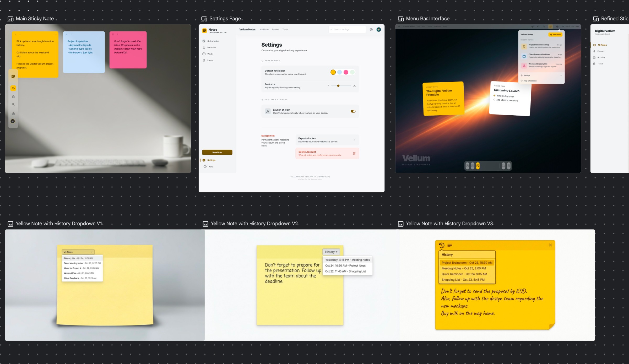Click the rocket icon beside Launch at login

[268, 111]
